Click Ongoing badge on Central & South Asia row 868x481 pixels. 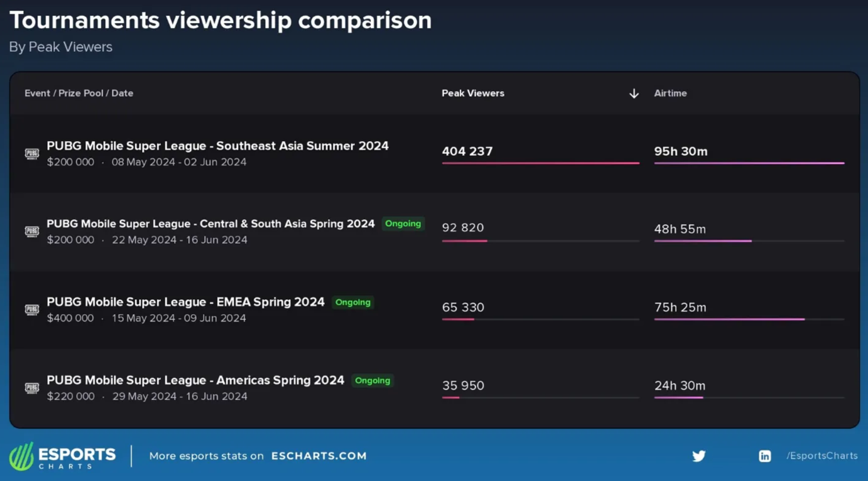point(403,224)
